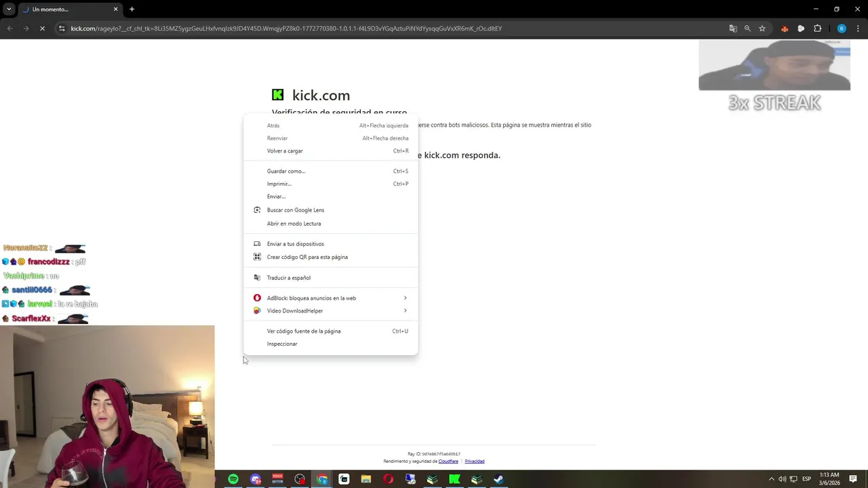Select 'Imprimir...' in the context menu
Screen dimensions: 868x488
point(331,184)
